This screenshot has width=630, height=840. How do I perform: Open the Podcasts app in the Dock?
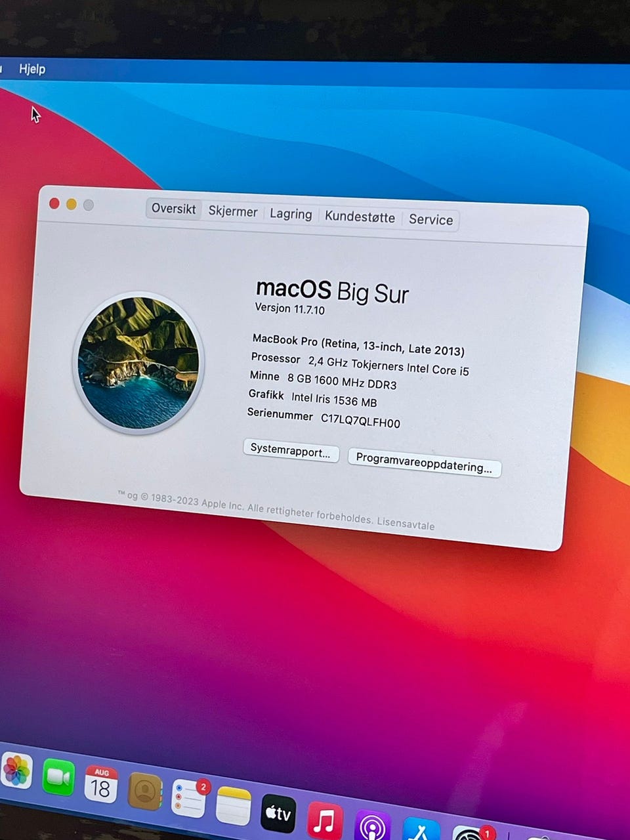point(372,826)
